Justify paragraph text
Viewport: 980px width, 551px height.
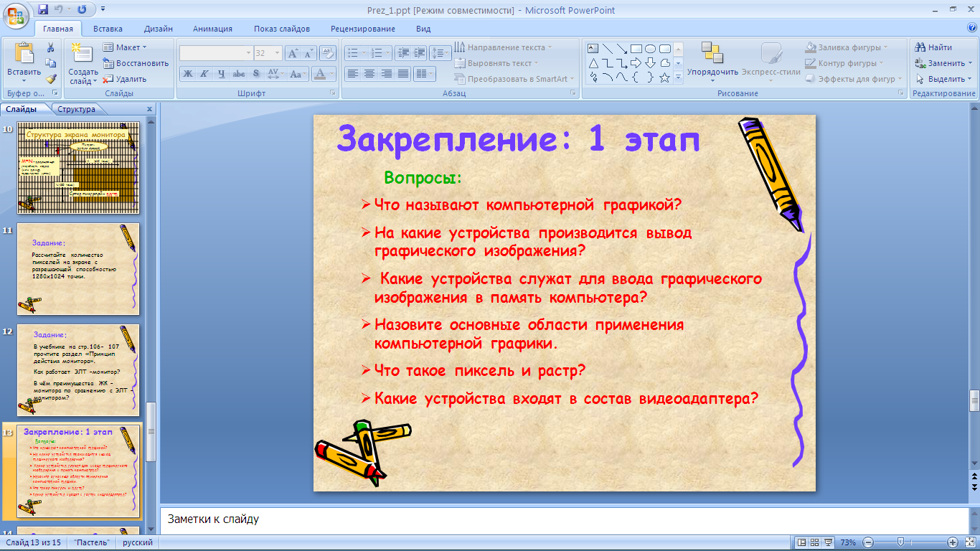pyautogui.click(x=403, y=73)
